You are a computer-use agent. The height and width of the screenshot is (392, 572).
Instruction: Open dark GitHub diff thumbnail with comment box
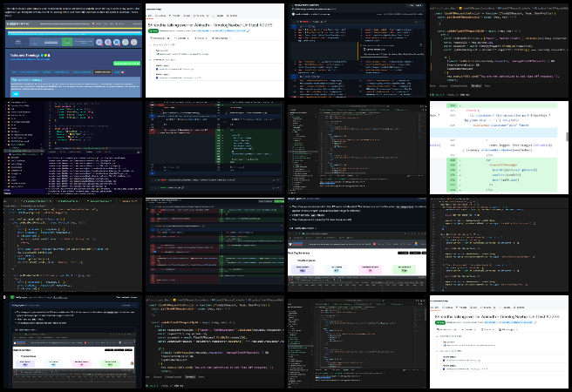(x=214, y=243)
